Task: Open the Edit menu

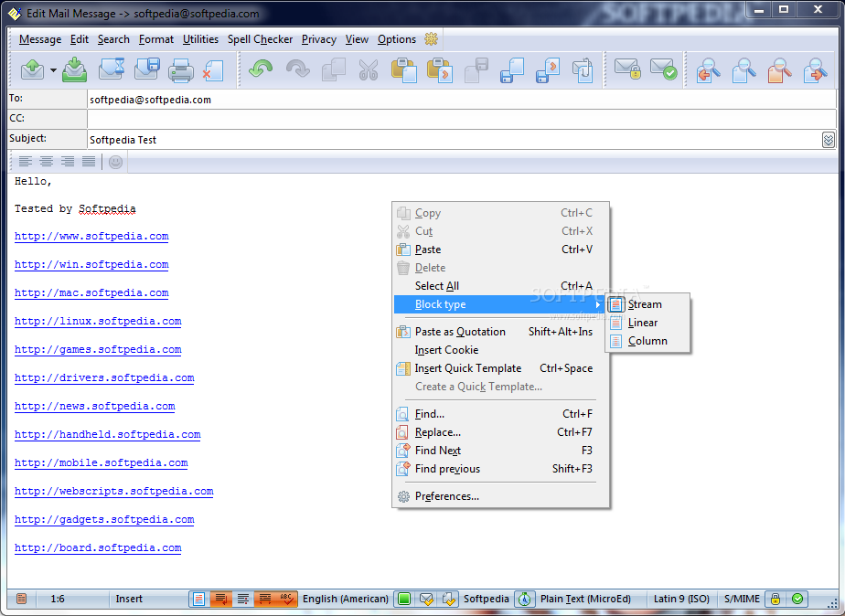Action: 80,39
